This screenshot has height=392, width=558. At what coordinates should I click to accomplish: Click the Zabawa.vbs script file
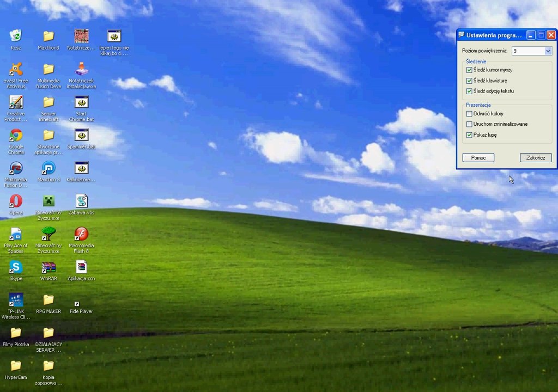coord(81,201)
